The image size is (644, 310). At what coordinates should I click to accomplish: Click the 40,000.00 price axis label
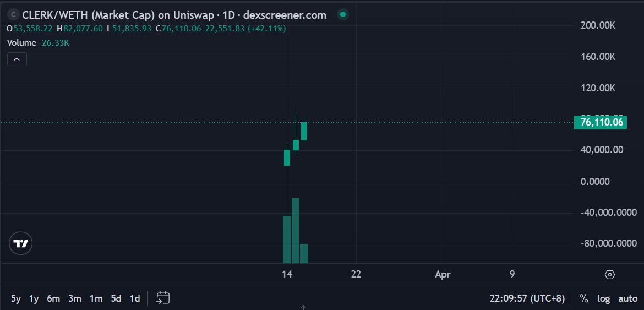tap(602, 150)
